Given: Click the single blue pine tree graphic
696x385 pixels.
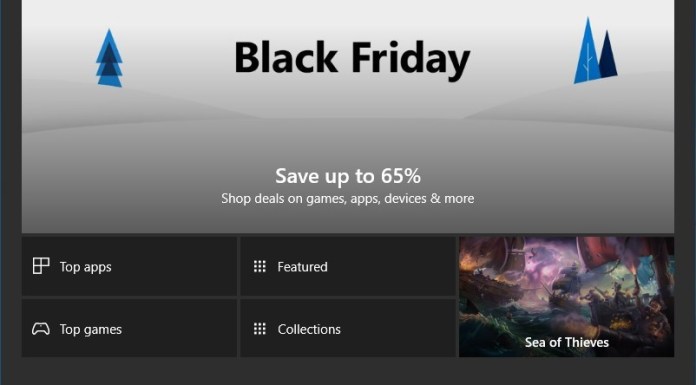Looking at the screenshot, I should 109,58.
